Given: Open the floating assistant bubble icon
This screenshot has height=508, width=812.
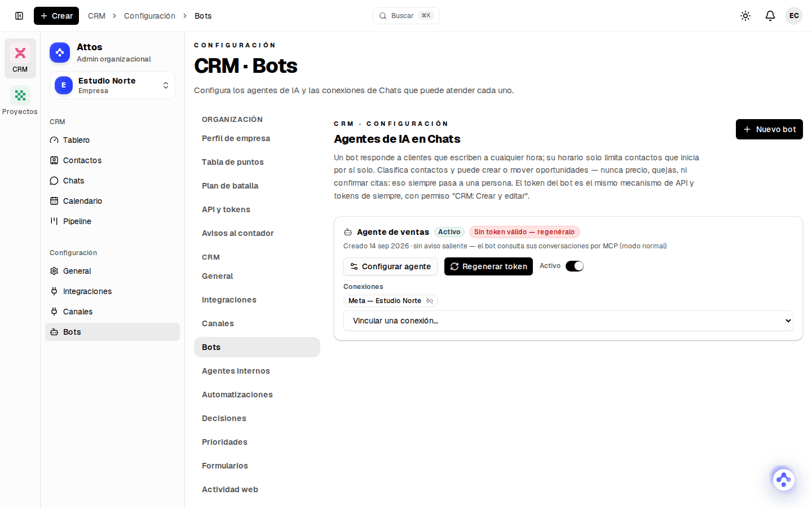Looking at the screenshot, I should click(x=783, y=480).
